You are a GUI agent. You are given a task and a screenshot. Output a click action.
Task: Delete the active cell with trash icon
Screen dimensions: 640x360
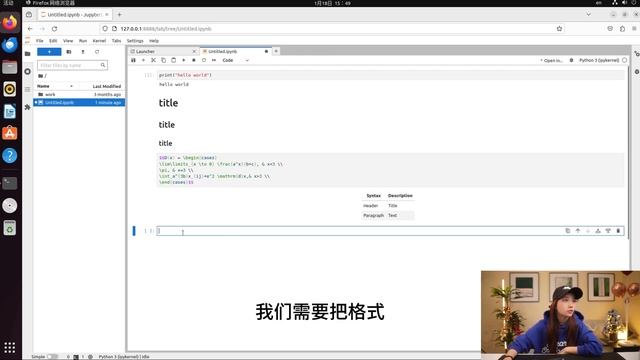tap(618, 231)
